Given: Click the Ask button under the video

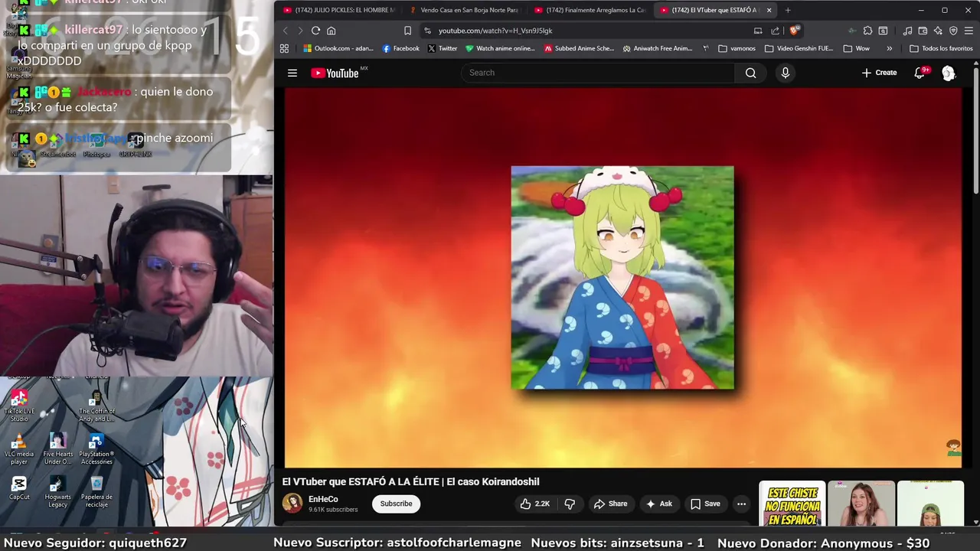Looking at the screenshot, I should click(x=658, y=504).
